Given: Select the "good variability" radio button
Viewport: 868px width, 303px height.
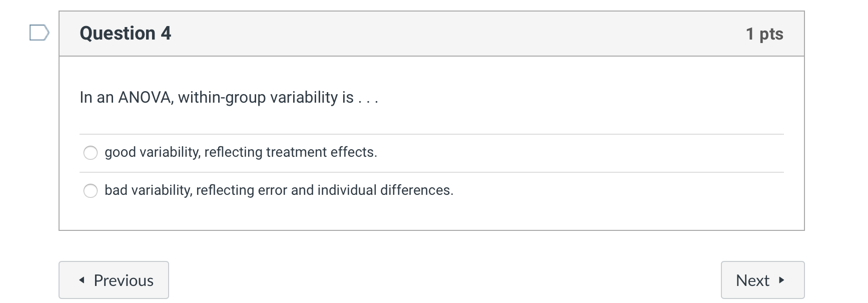Looking at the screenshot, I should 91,153.
